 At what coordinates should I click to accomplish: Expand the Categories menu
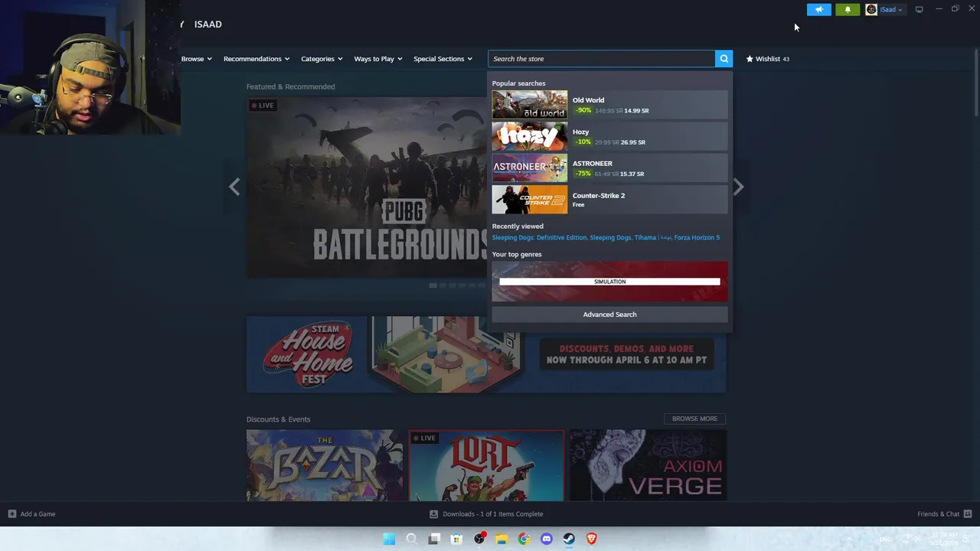(322, 59)
